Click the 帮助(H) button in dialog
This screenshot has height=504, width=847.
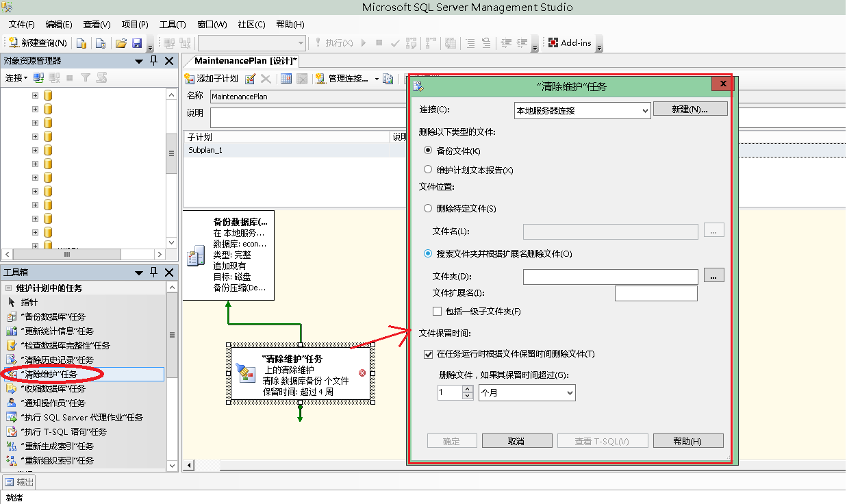(x=688, y=441)
